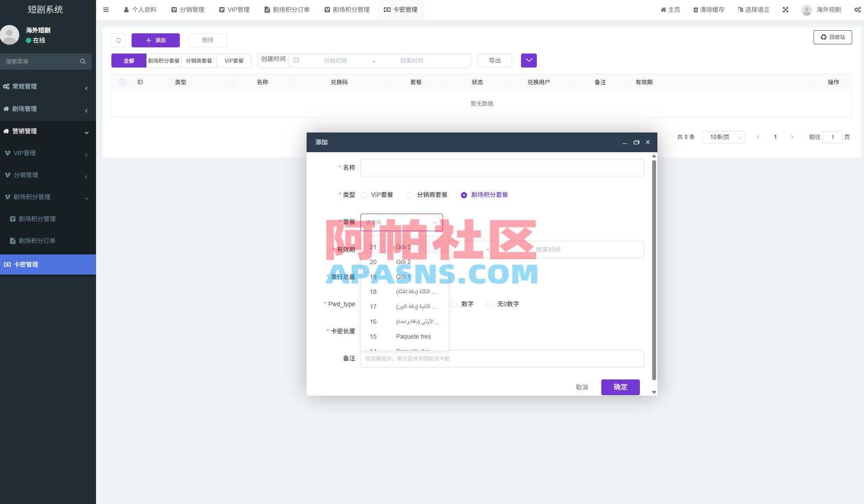Viewport: 864px width, 504px height.
Task: Confirm the dialog with 确定
Action: 620,387
